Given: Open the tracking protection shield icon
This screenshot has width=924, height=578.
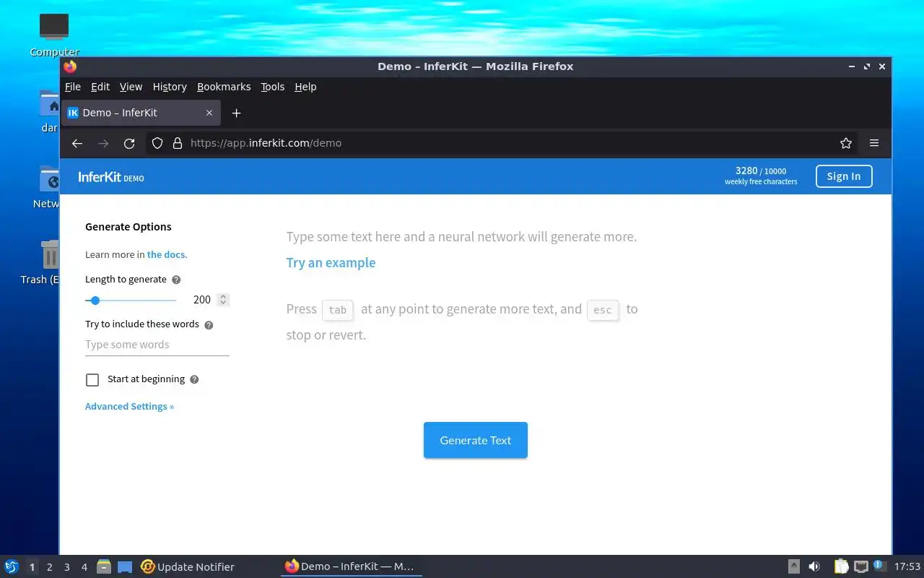Looking at the screenshot, I should click(157, 143).
